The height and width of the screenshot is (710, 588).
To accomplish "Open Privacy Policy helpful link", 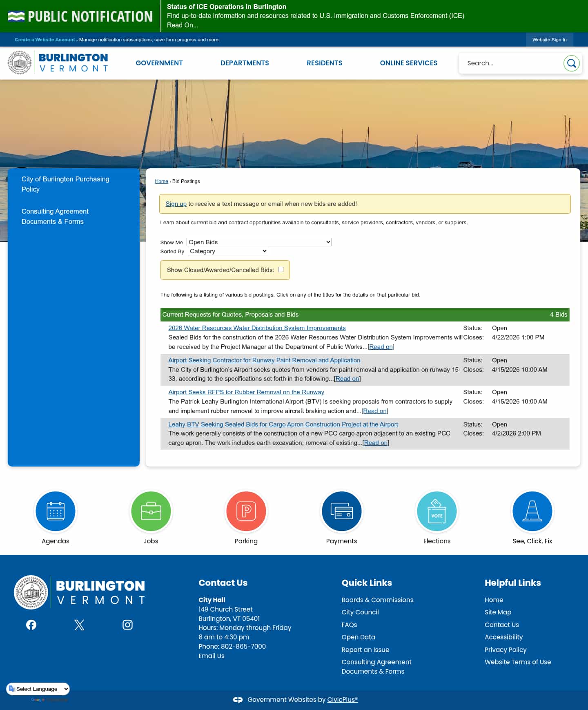I will [x=506, y=650].
